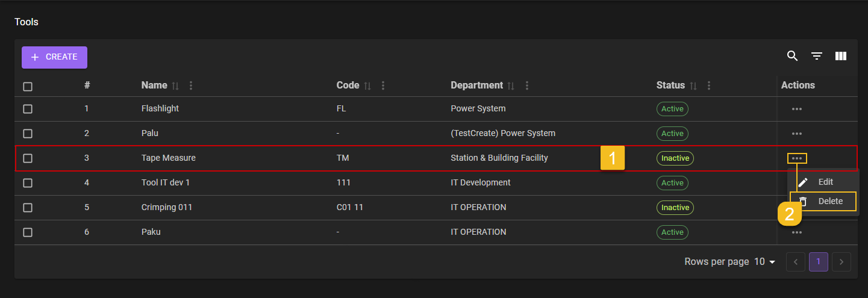Viewport: 868px width, 298px height.
Task: Open actions menu for Palu row
Action: (796, 134)
